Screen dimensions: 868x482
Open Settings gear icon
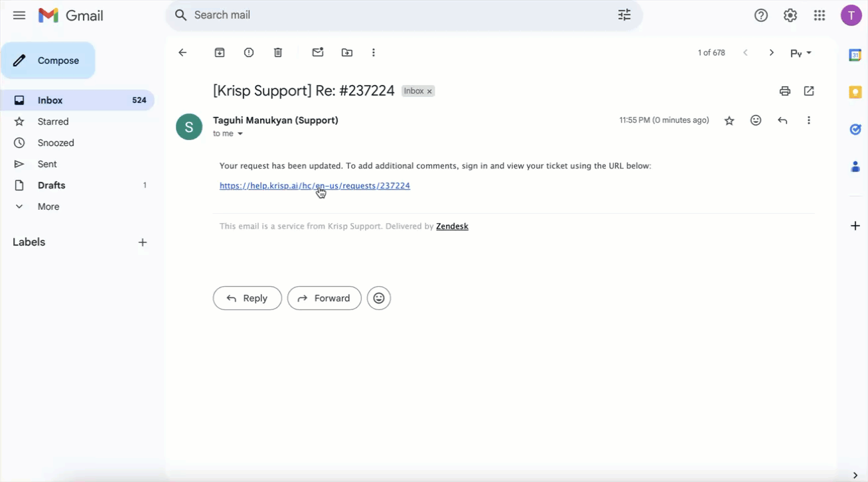pos(790,15)
